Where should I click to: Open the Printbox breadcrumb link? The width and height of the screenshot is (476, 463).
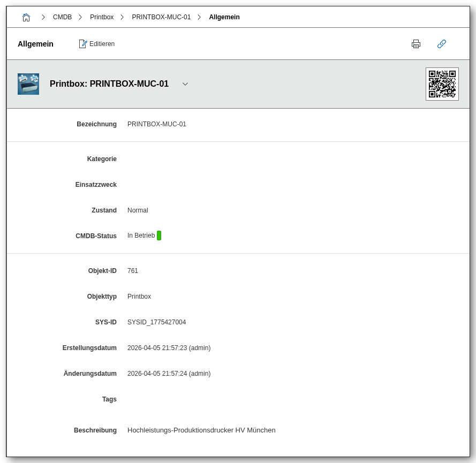click(102, 17)
